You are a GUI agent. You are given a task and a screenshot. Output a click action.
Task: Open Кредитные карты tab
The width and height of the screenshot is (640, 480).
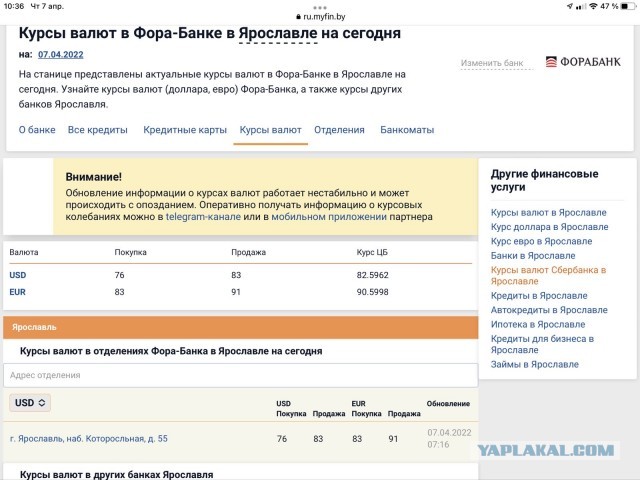point(185,130)
